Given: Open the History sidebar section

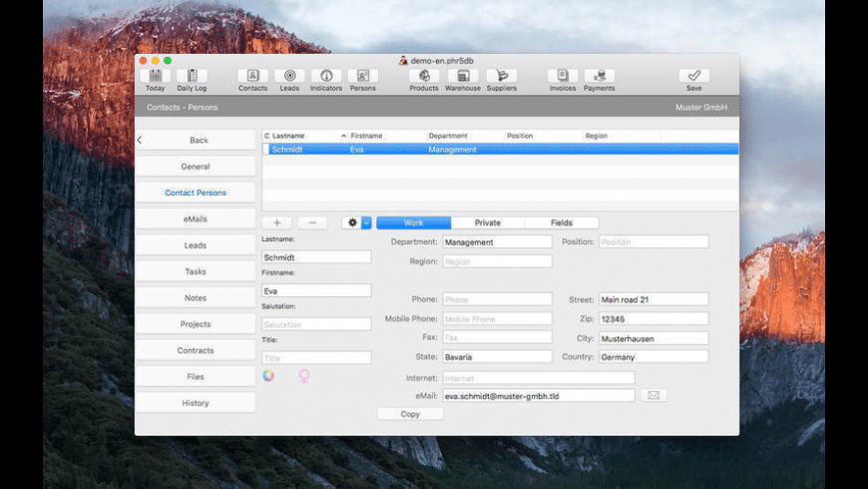Looking at the screenshot, I should [196, 403].
